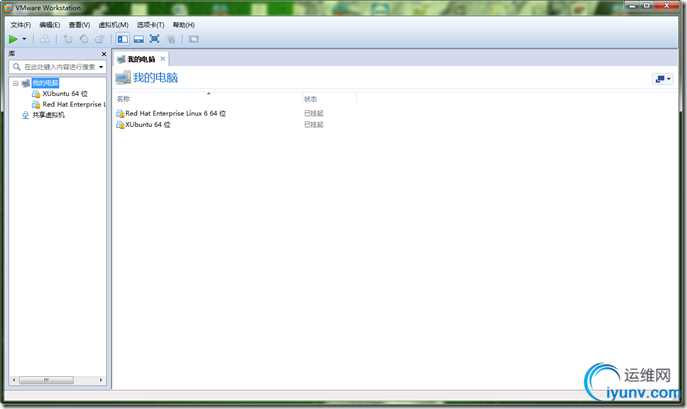Image resolution: width=687 pixels, height=409 pixels.
Task: Click the 共享虚拟机 shared VMs icon
Action: coord(25,115)
